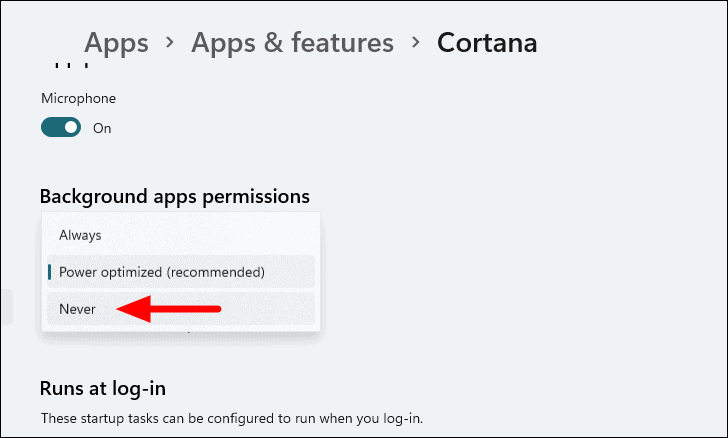Click the partial panel at left window edge
This screenshot has width=728, height=438.
pyautogui.click(x=6, y=307)
